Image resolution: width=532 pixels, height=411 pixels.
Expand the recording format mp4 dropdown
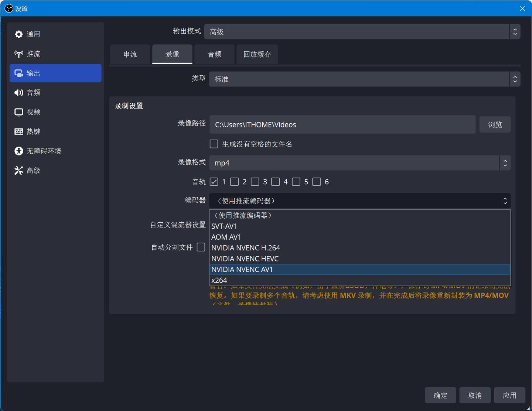pyautogui.click(x=359, y=163)
